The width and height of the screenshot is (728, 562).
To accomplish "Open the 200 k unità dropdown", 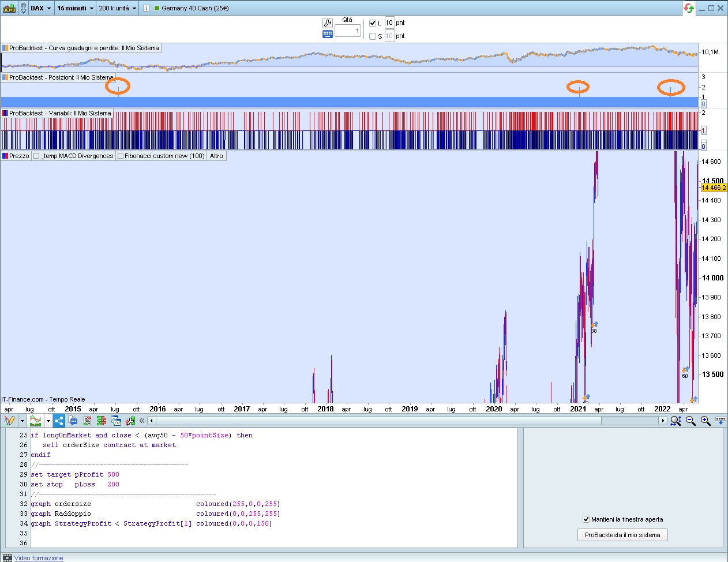I will [x=117, y=8].
